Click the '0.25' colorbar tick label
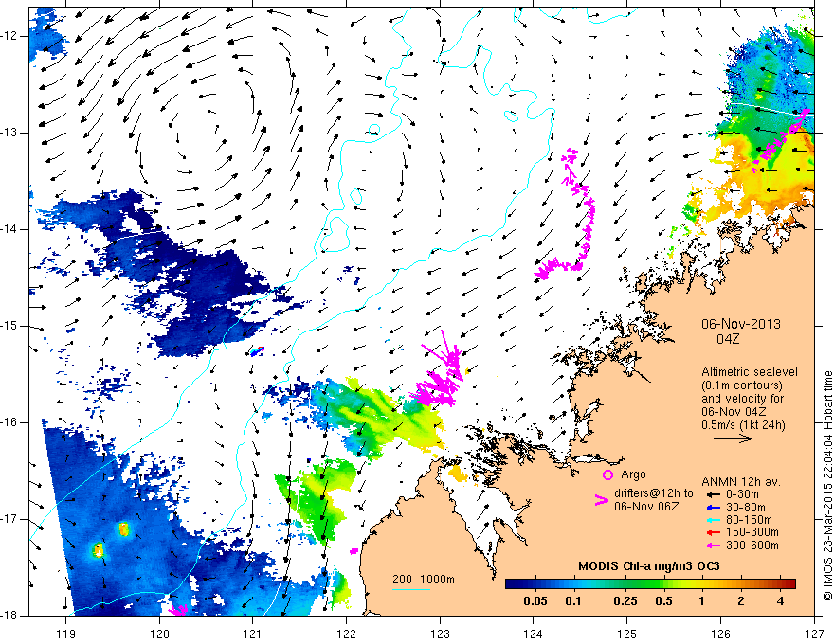This screenshot has height=644, width=834. pos(625,601)
